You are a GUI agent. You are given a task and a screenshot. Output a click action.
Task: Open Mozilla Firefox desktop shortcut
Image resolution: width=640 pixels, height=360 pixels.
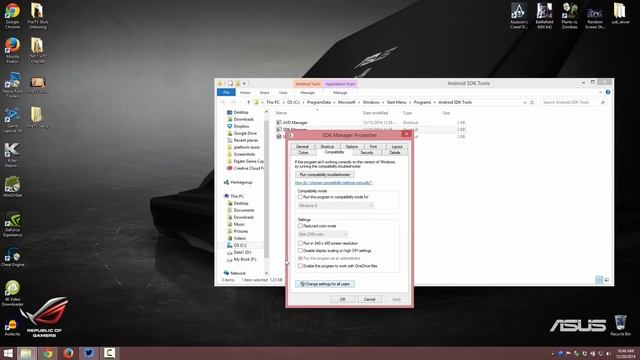coord(12,50)
